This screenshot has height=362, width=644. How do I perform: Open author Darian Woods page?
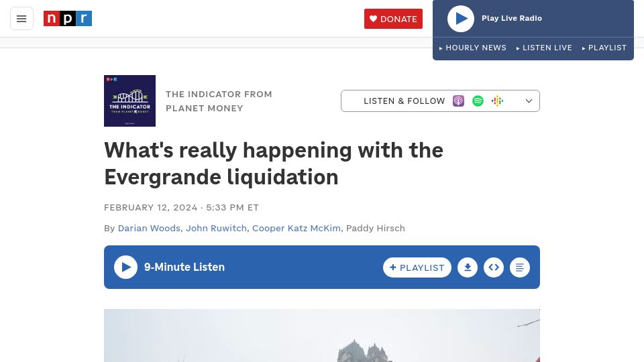tap(149, 228)
